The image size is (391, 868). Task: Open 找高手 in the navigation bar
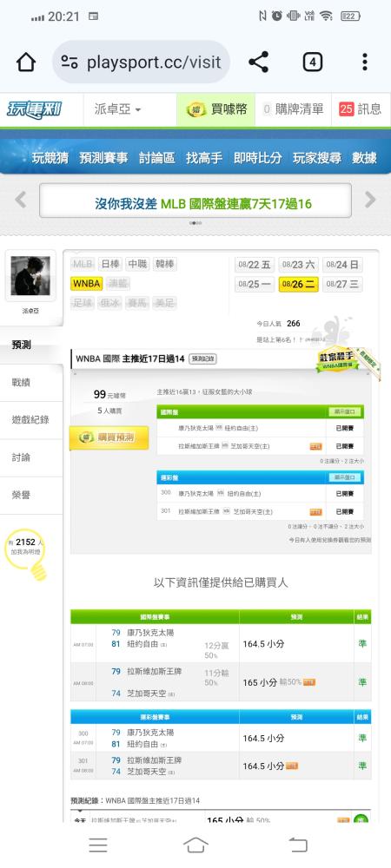point(204,158)
